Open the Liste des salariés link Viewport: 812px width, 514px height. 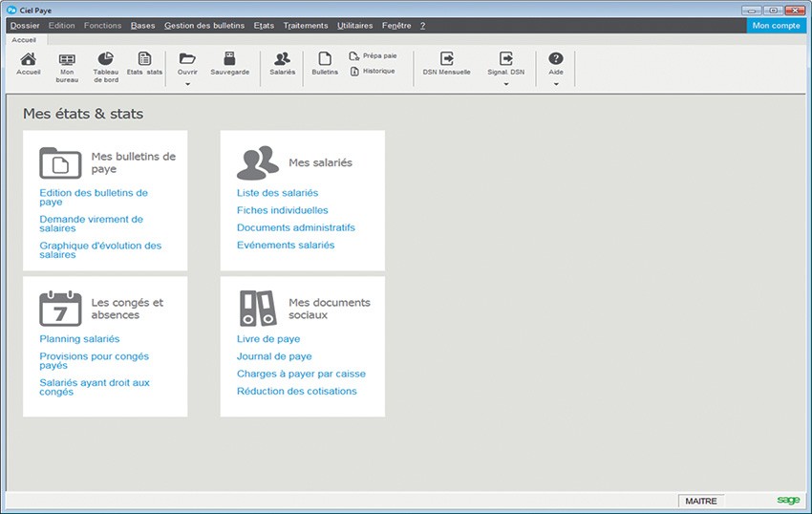277,193
